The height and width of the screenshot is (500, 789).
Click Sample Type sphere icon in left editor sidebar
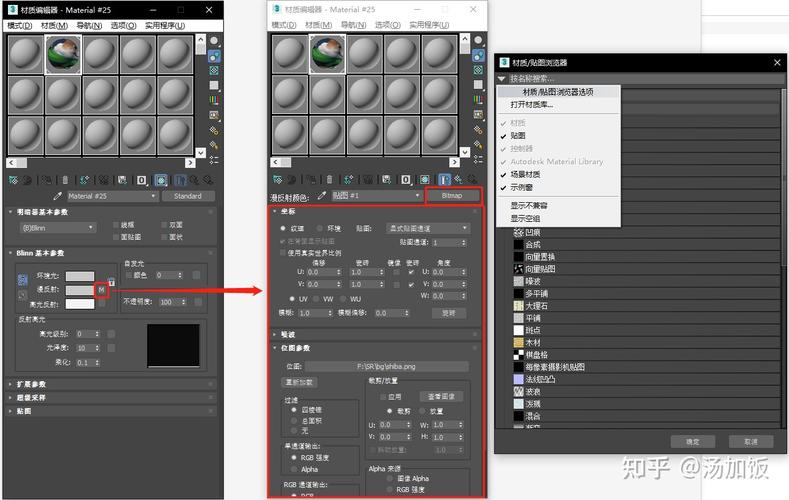click(x=214, y=41)
